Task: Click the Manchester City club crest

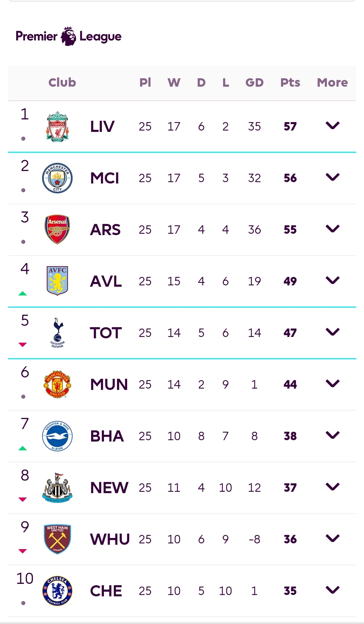Action: (x=57, y=178)
